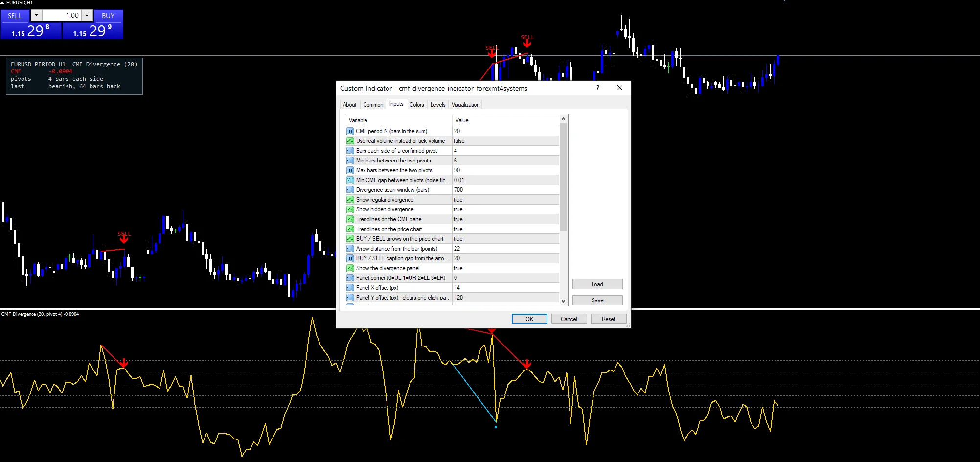Click the Trendlines on CMF pane icon

coord(350,219)
